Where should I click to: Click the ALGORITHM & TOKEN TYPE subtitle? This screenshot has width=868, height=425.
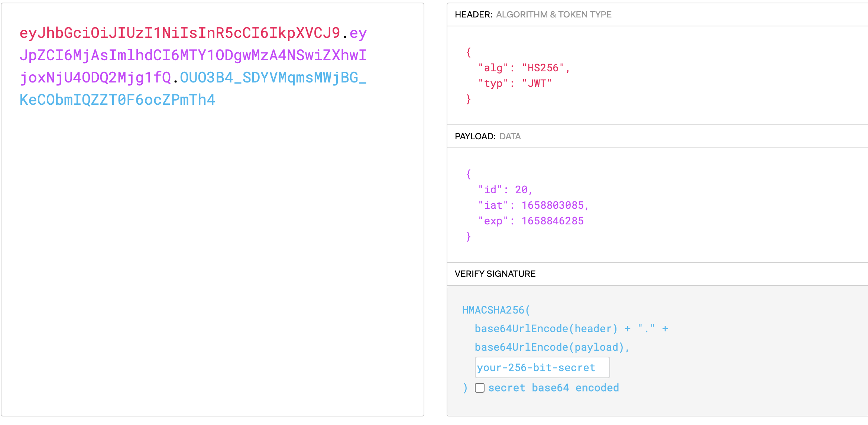(x=554, y=14)
